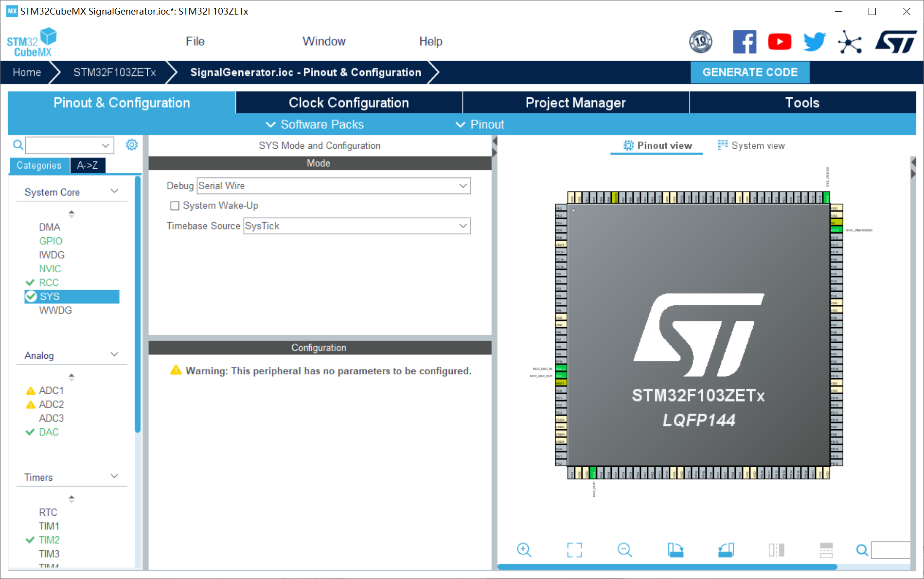Viewport: 924px width, 579px height.
Task: Click the ADC2 warning icon
Action: [31, 404]
